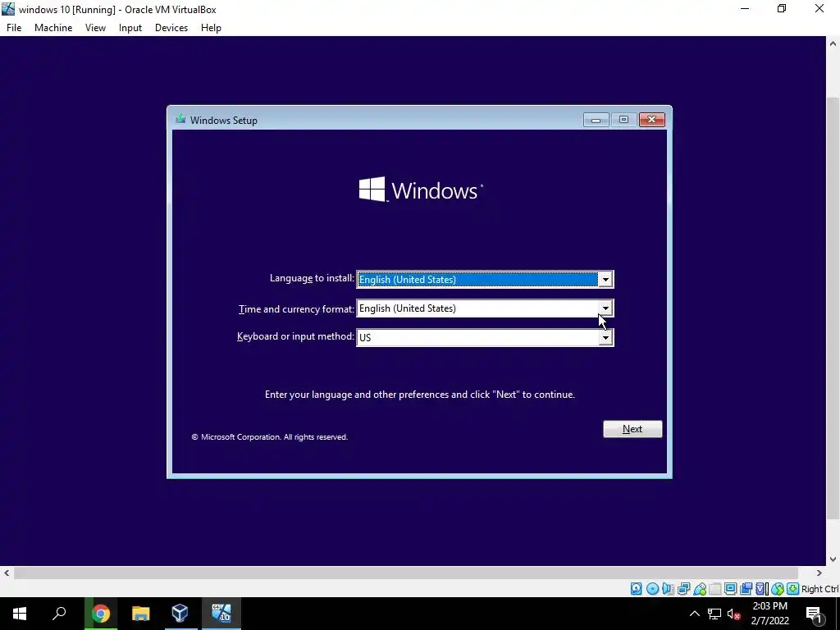Screen dimensions: 840x630
Task: Click the 'Keyboard or input method:' label
Action: click(x=295, y=336)
